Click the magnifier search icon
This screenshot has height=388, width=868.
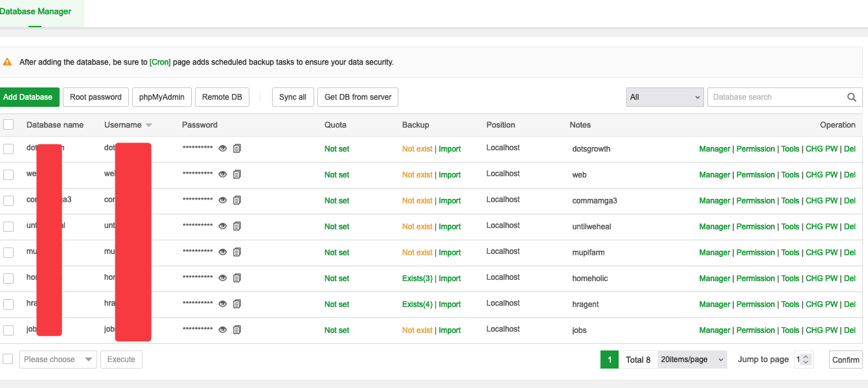[852, 97]
